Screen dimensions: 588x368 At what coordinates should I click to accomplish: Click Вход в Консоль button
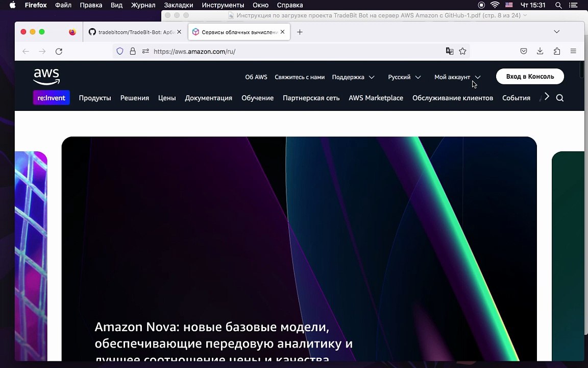pos(530,76)
